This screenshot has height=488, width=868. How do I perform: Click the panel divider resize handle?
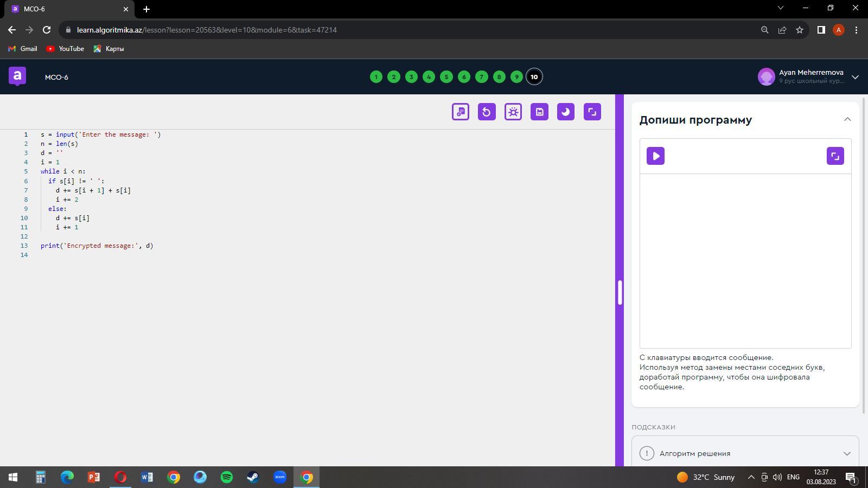620,293
